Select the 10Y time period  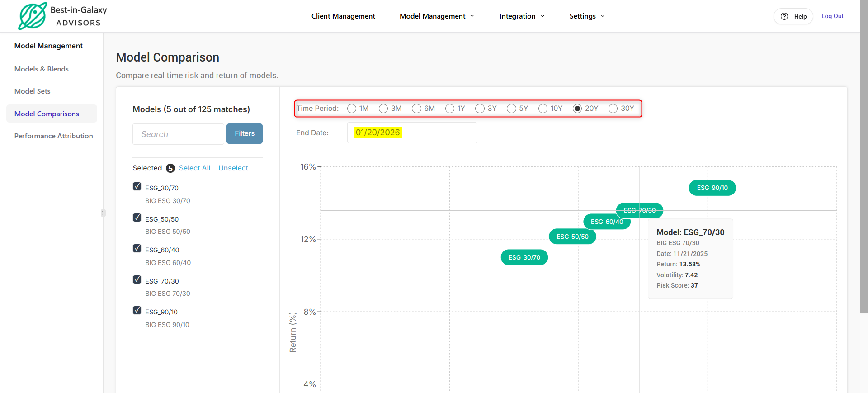(x=543, y=109)
